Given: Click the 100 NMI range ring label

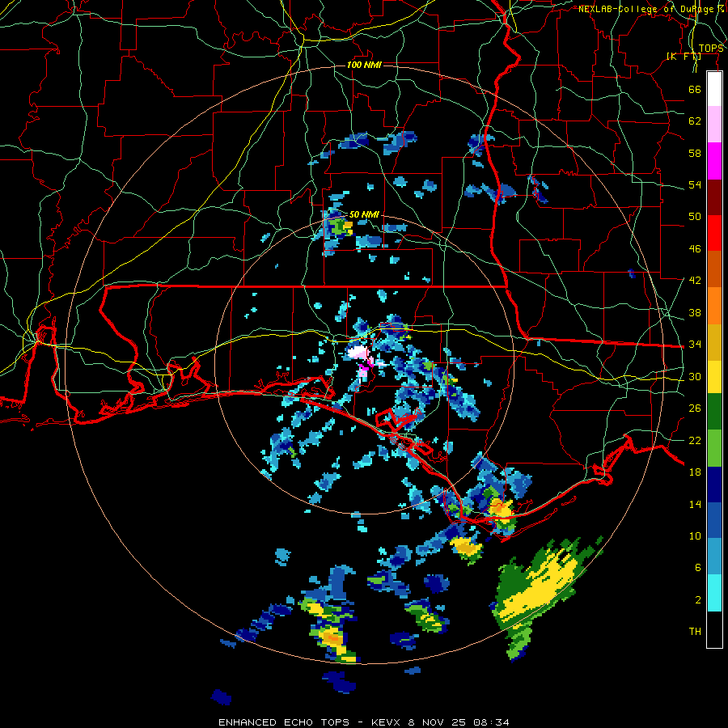Looking at the screenshot, I should click(364, 65).
